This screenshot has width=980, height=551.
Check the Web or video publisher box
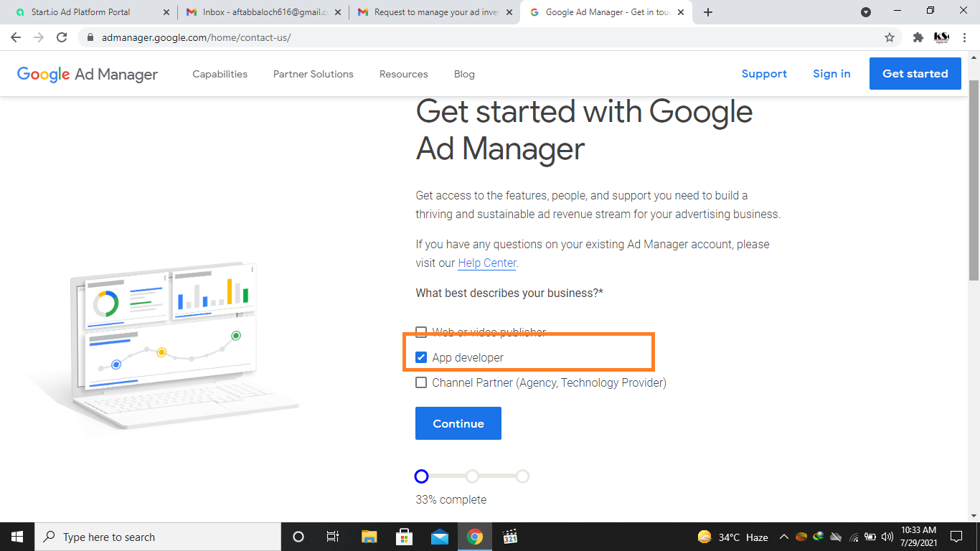[x=421, y=332]
